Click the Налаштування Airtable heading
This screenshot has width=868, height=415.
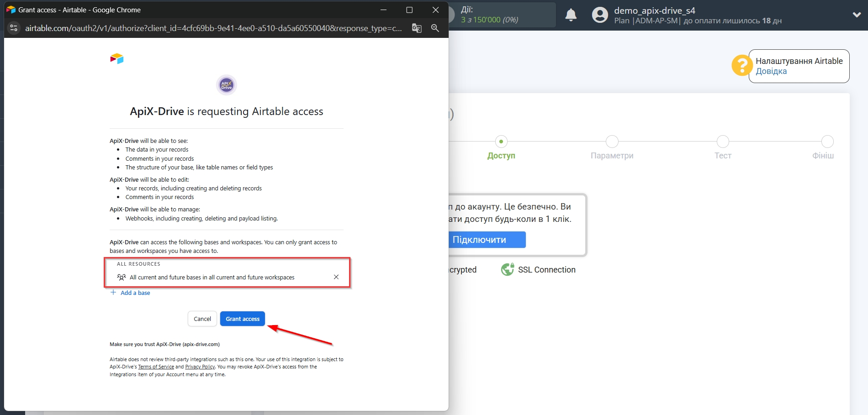click(799, 61)
